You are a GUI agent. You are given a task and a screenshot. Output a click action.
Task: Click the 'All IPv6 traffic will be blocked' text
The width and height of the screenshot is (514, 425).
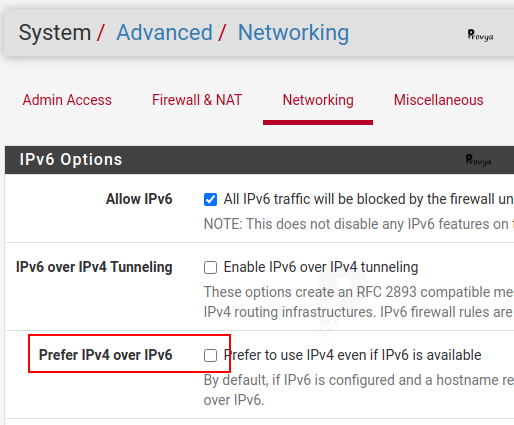point(368,199)
